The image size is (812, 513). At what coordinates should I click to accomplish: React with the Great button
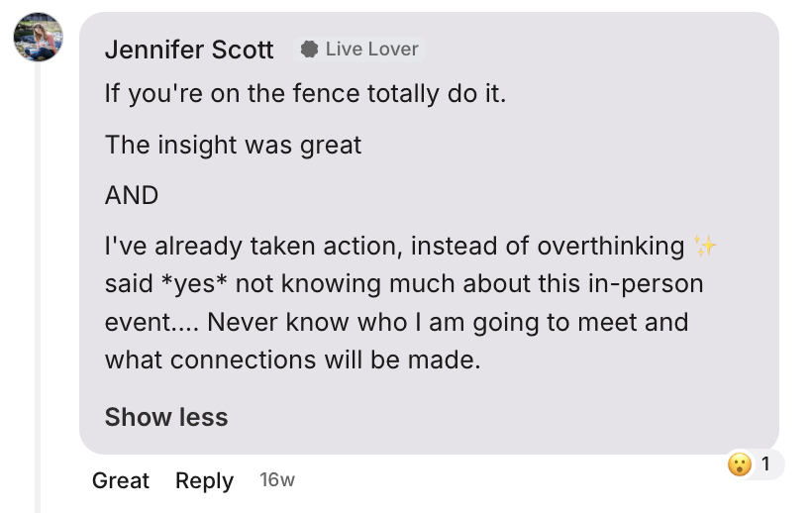click(120, 480)
